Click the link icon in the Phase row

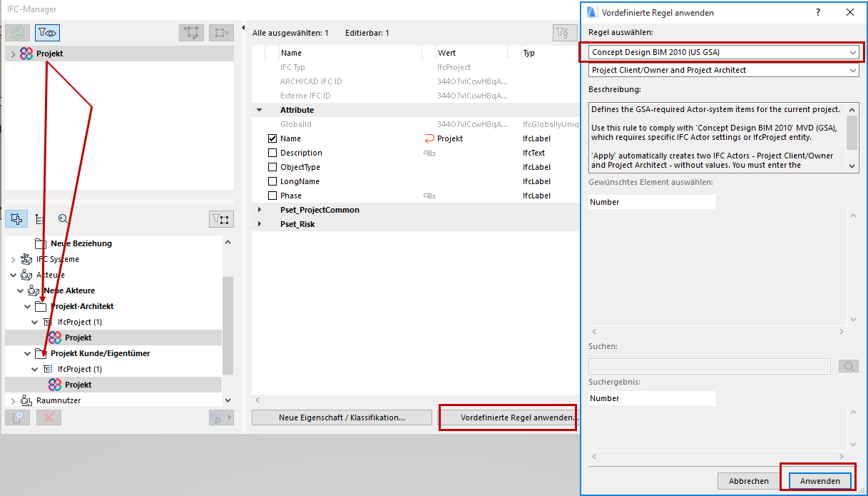tap(429, 196)
